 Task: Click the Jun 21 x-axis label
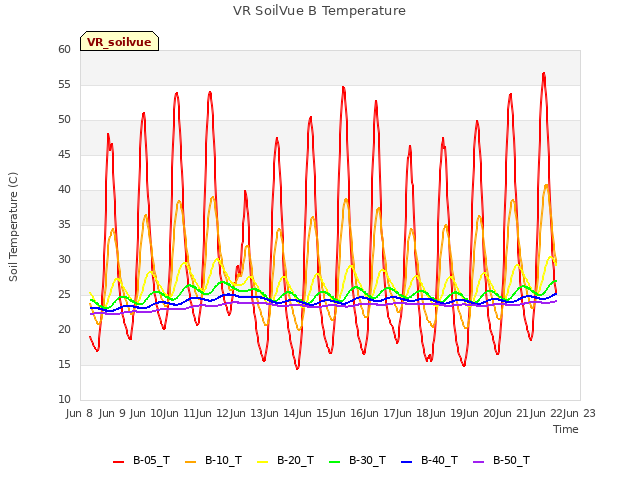(x=512, y=413)
